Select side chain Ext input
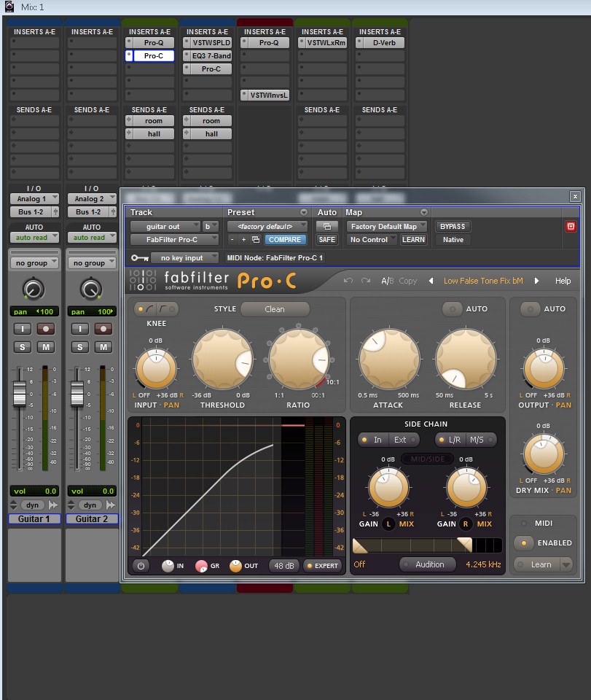The height and width of the screenshot is (700, 591). pos(404,440)
